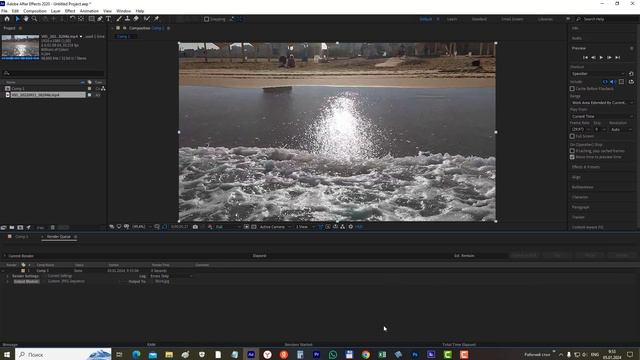This screenshot has width=640, height=360.
Task: Click the new composition icon in Project panel
Action: click(x=20, y=227)
